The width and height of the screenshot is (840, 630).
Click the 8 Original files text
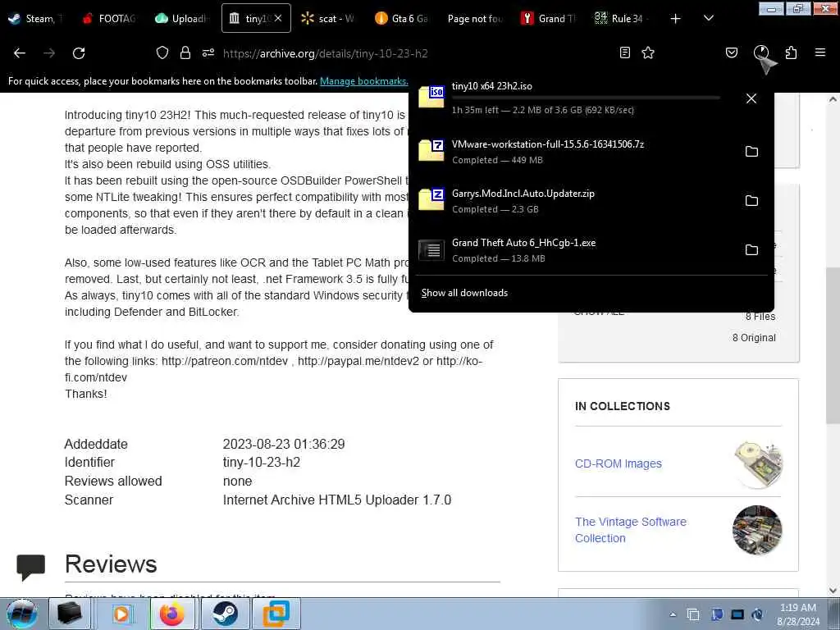pyautogui.click(x=755, y=338)
